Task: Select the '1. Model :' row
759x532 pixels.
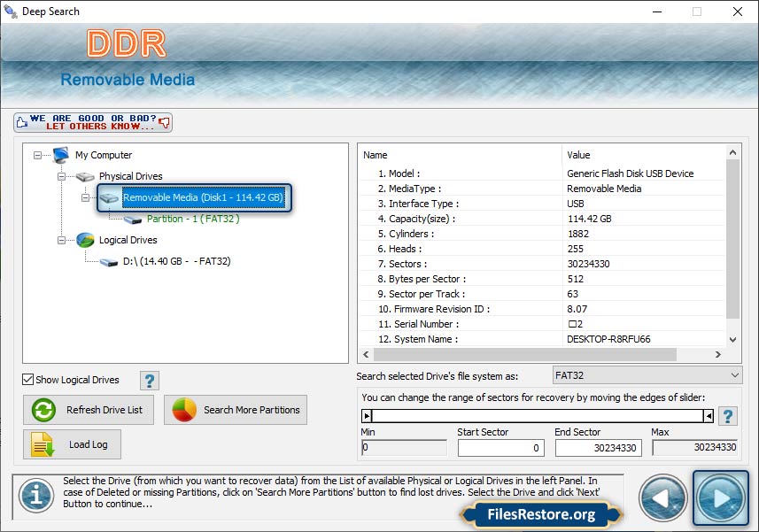Action: [x=542, y=173]
